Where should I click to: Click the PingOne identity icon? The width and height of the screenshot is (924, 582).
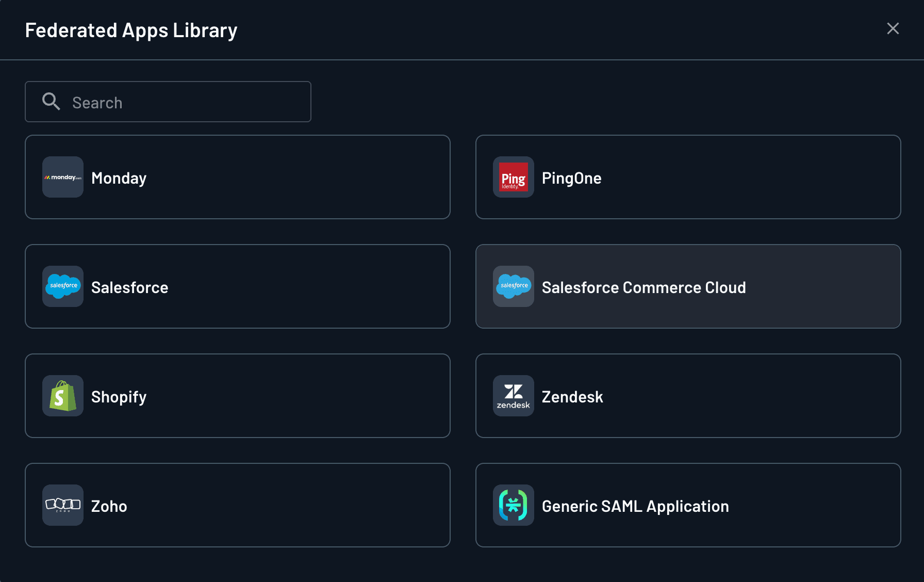point(513,177)
